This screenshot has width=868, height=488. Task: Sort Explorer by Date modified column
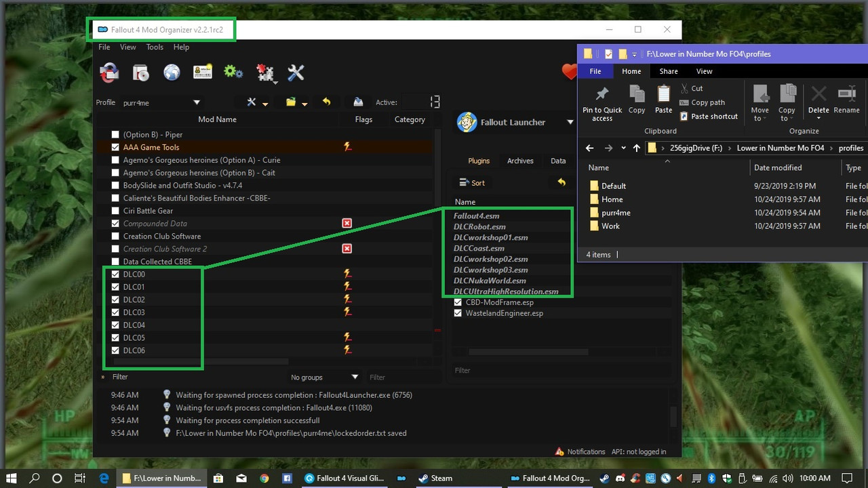pos(778,167)
